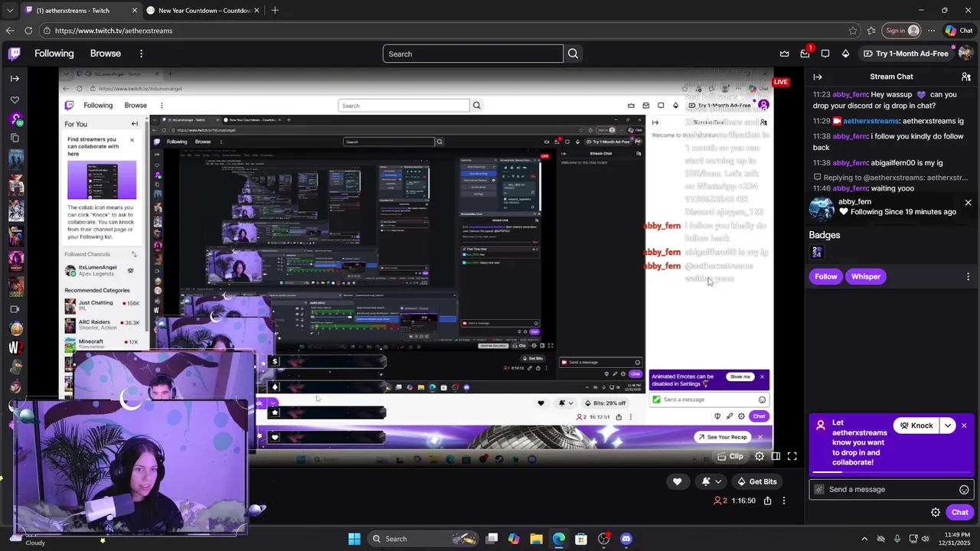Click the magnifier search button
This screenshot has height=551, width=980.
(x=573, y=54)
